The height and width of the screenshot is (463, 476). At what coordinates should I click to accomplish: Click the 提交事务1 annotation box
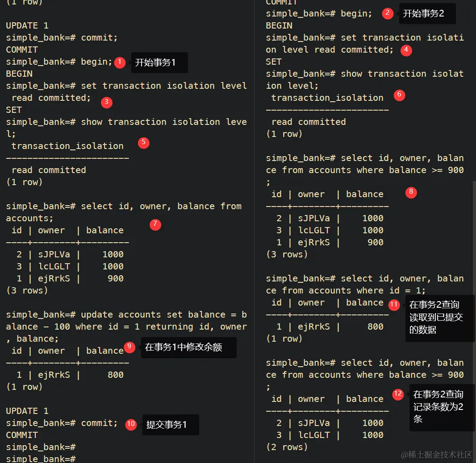(x=171, y=425)
